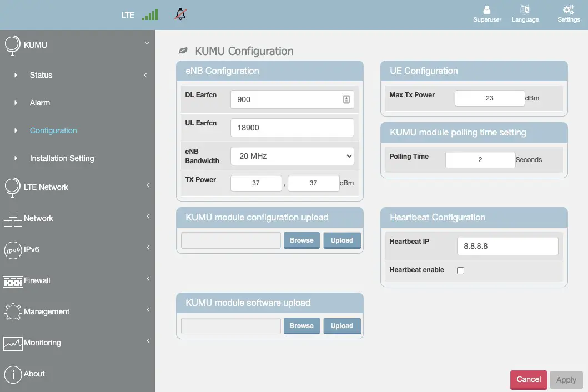Image resolution: width=588 pixels, height=392 pixels.
Task: Click the LTE signal strength bars
Action: coord(149,14)
